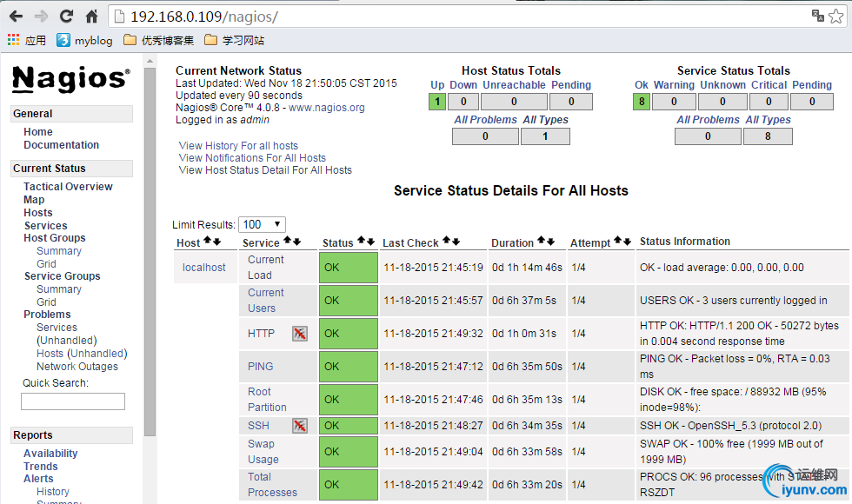Click the browser address bar URL
Screen dimensions: 852x504
(204, 17)
